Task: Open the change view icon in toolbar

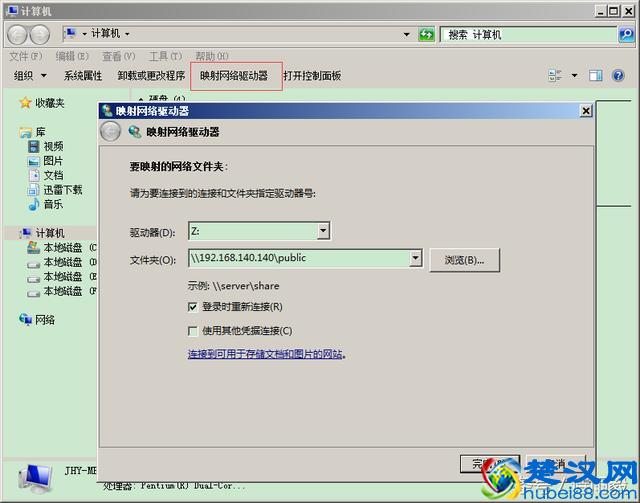Action: [x=555, y=76]
